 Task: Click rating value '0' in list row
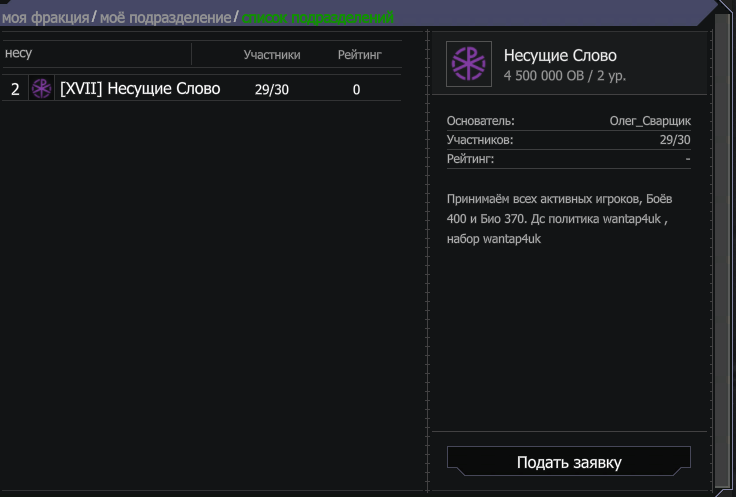[356, 89]
